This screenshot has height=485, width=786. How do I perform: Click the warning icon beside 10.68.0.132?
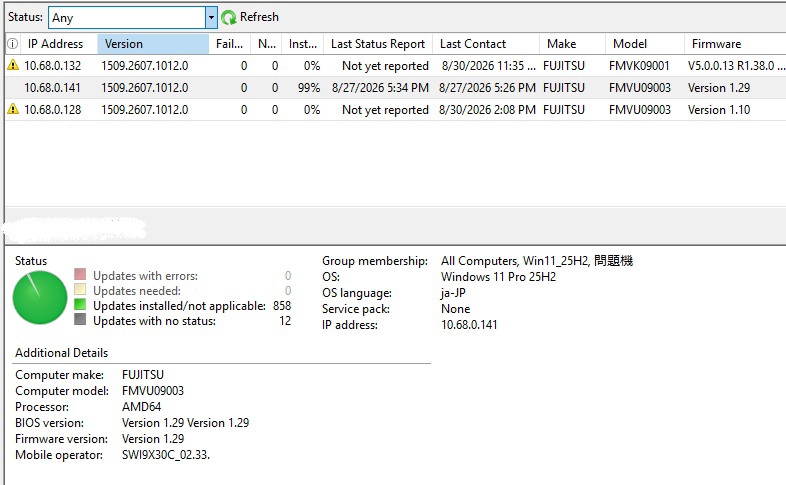pos(13,65)
